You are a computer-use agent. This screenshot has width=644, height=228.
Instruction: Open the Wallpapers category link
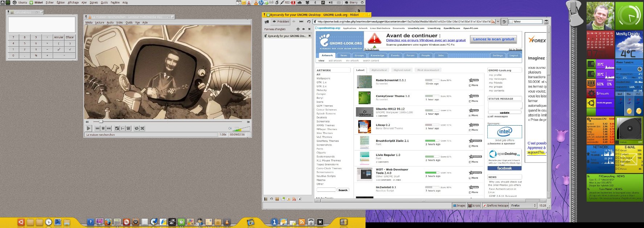[x=323, y=78]
